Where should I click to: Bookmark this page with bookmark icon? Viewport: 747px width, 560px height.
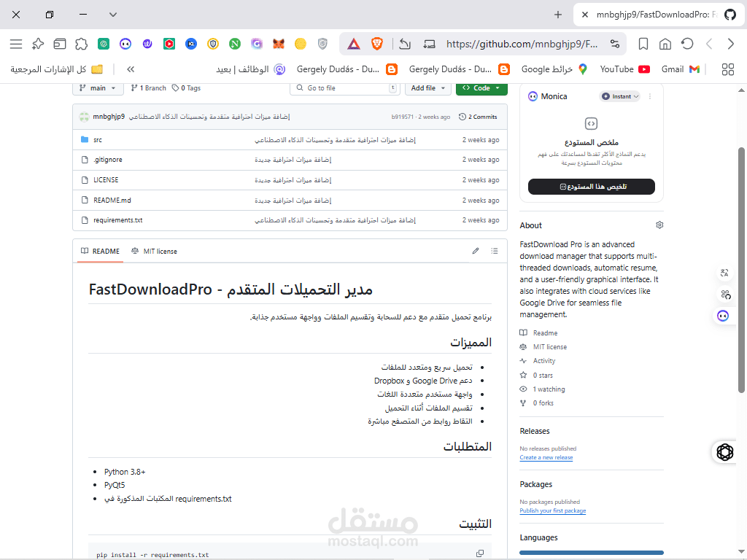tap(643, 44)
